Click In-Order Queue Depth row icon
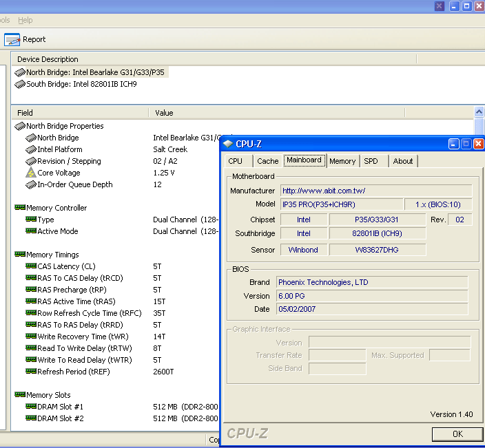This screenshot has width=485, height=448. (x=31, y=185)
